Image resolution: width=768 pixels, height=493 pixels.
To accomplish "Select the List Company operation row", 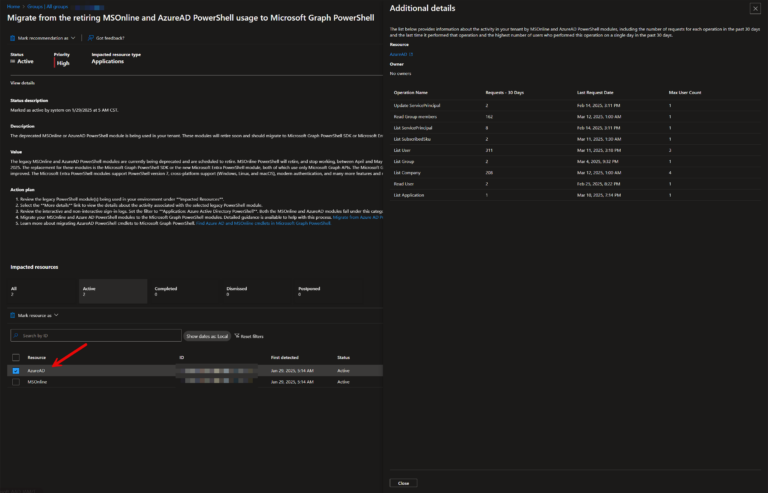I will 575,173.
